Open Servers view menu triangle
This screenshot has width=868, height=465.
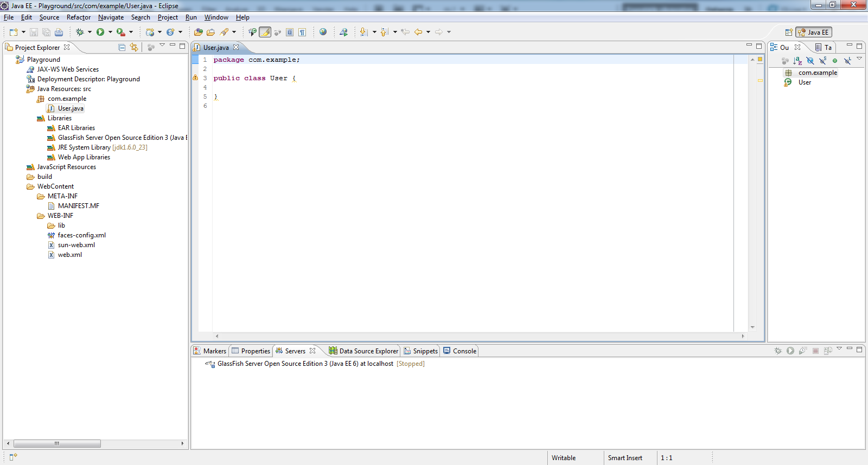(x=839, y=348)
